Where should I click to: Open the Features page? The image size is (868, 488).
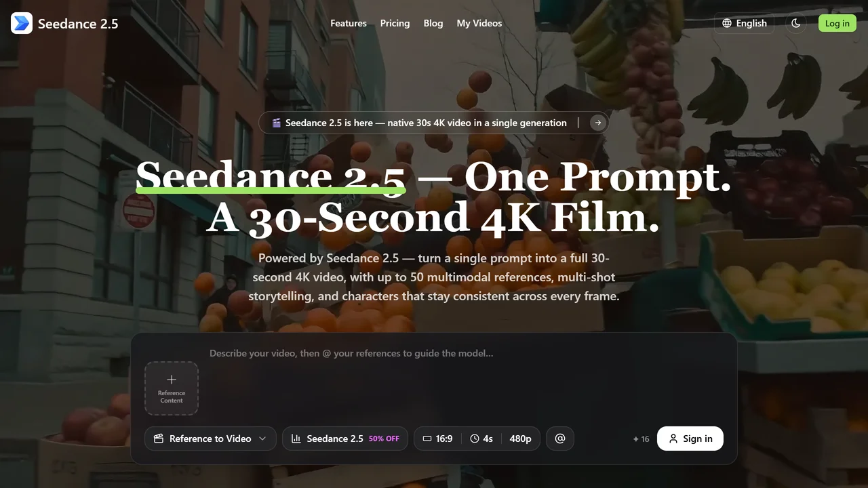pos(349,23)
